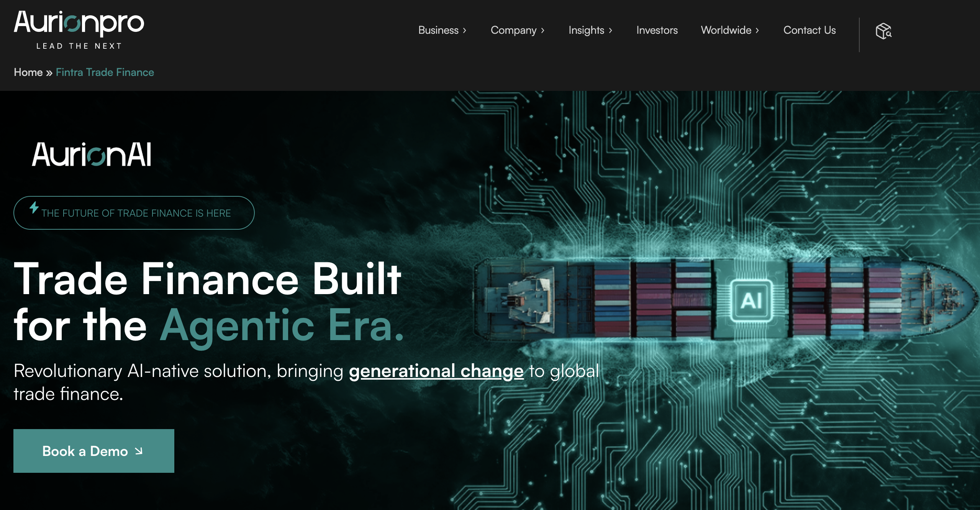Expand the Business menu chevron
This screenshot has height=510, width=980.
tap(465, 31)
